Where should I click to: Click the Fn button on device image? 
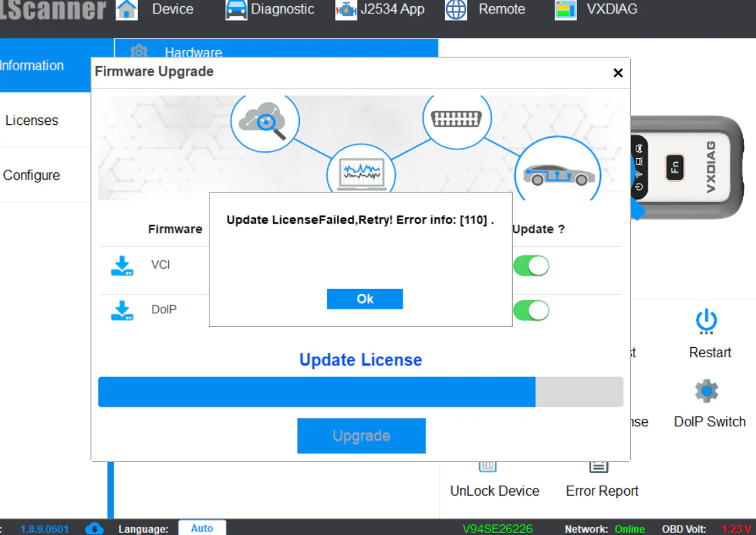click(674, 168)
